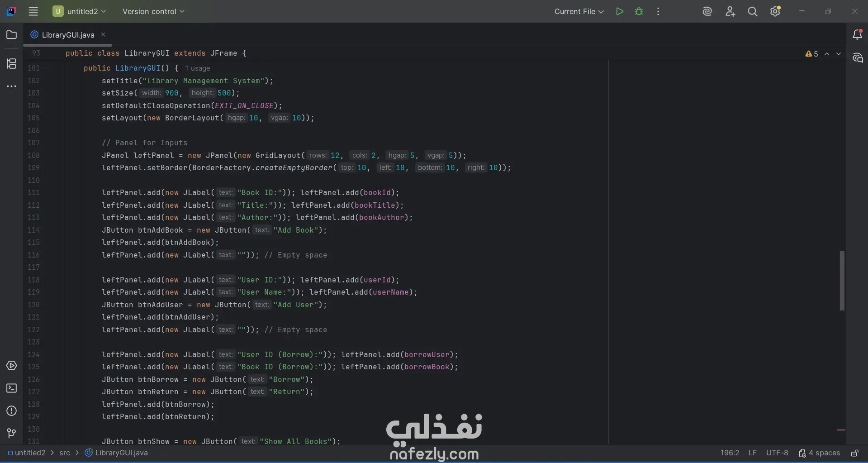This screenshot has width=868, height=463.
Task: Open the 4 spaces indent settings
Action: click(819, 453)
